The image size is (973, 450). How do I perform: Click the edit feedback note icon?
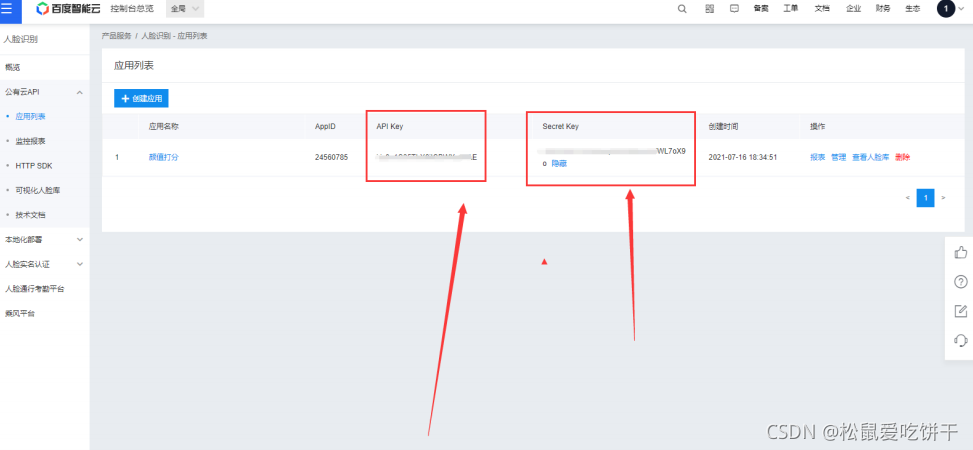click(960, 311)
